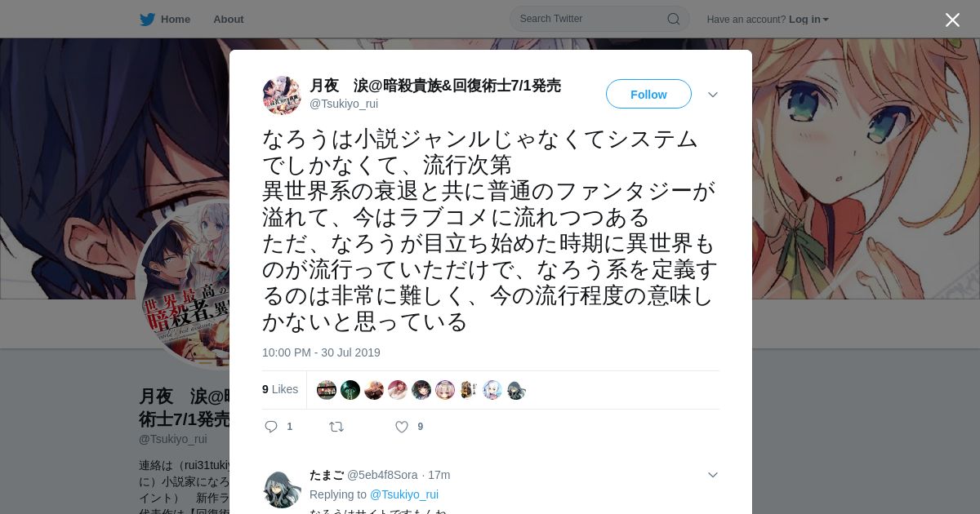
Task: Open the 9 Likes list
Action: pyautogui.click(x=280, y=389)
